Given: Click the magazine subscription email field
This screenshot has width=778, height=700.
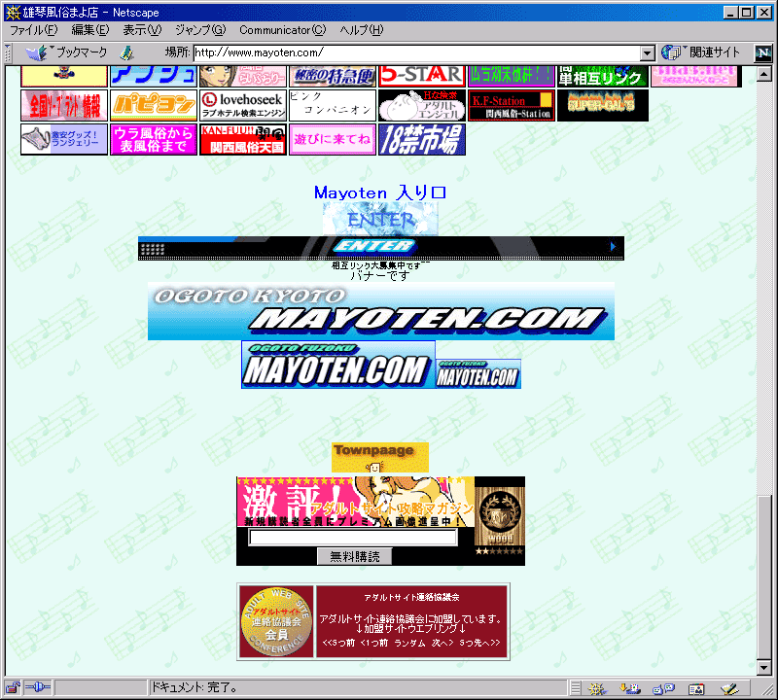Looking at the screenshot, I should click(x=353, y=538).
